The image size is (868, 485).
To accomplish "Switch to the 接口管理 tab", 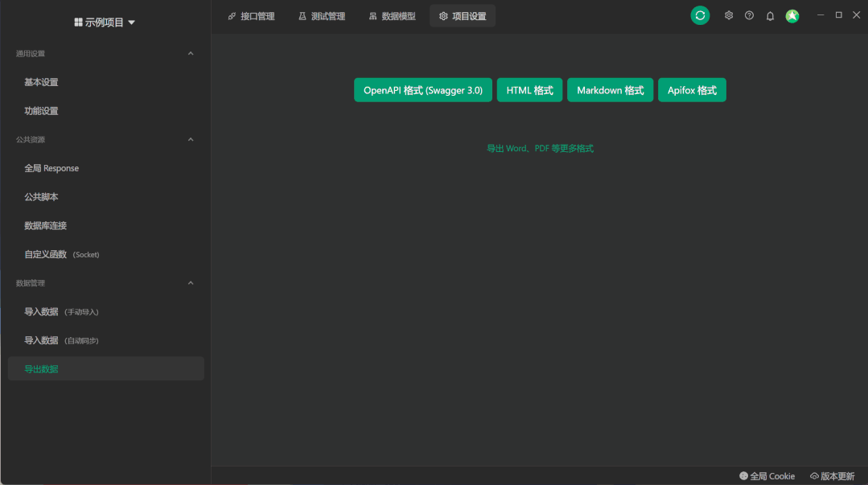I will coord(252,15).
